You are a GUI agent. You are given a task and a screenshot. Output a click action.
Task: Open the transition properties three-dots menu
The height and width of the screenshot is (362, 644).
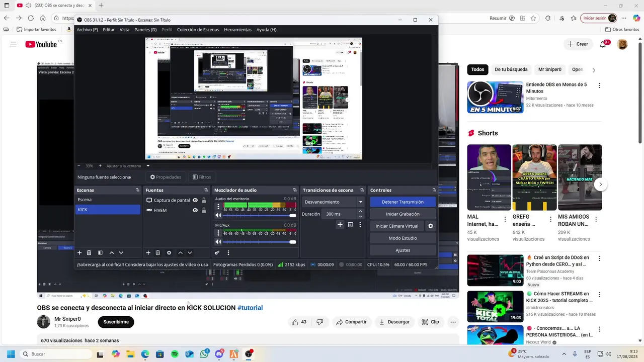pyautogui.click(x=360, y=225)
